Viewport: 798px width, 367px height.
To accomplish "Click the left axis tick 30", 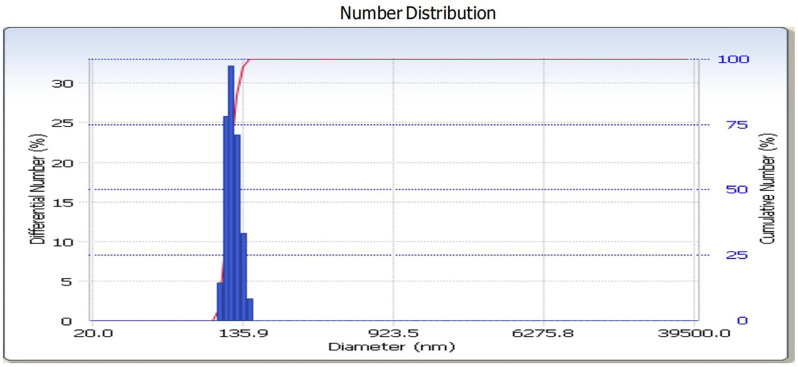I will [64, 83].
